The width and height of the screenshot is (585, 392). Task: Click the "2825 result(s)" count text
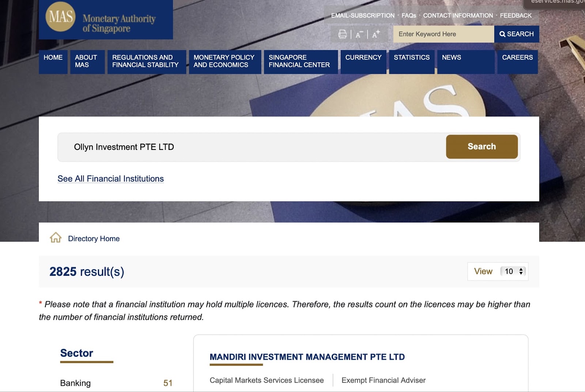click(x=87, y=272)
